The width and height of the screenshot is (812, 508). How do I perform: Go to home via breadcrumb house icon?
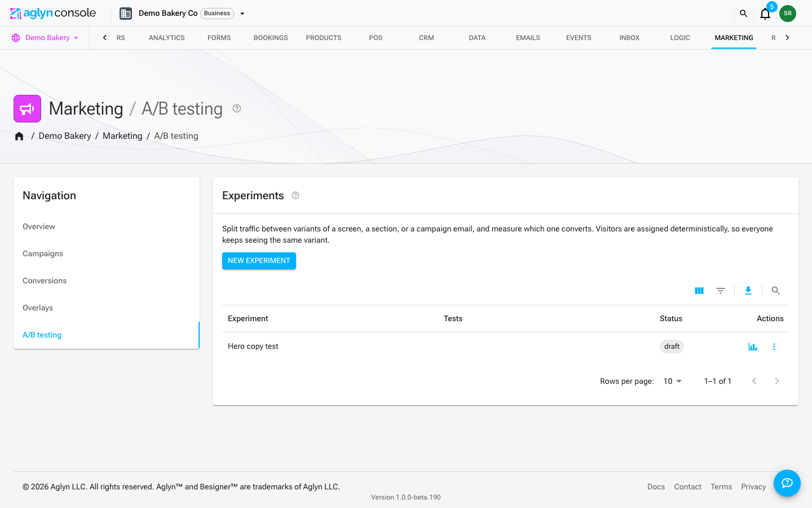coord(19,136)
